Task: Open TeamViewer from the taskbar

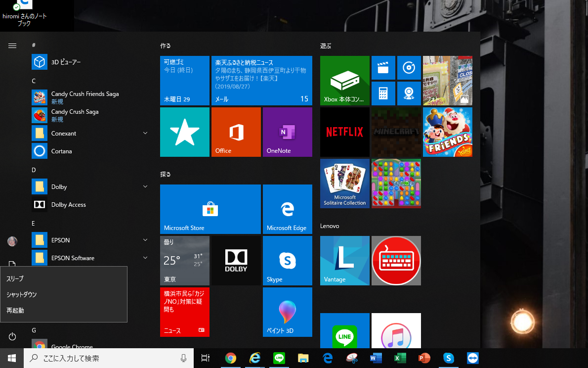Action: click(x=472, y=358)
